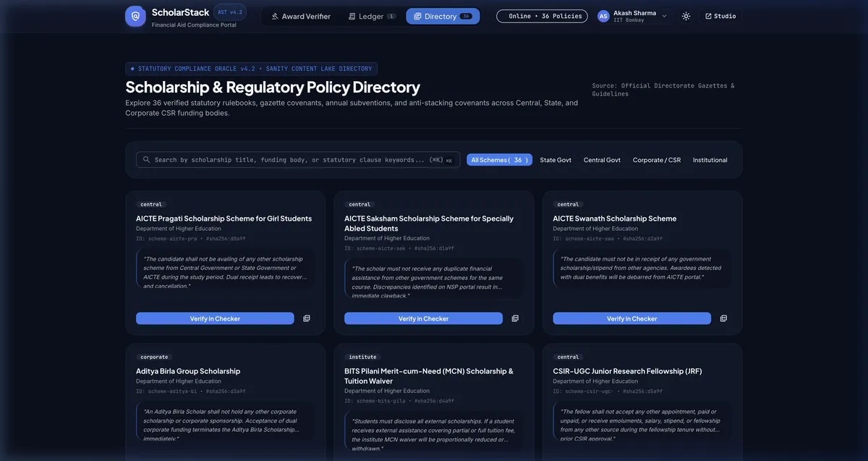The height and width of the screenshot is (461, 868).
Task: Open CSIR-UGC Junior Research Fellowship title
Action: [x=627, y=371]
